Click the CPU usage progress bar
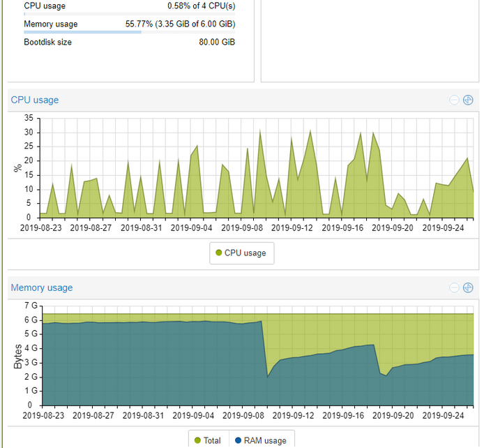This screenshot has width=484, height=448. point(129,14)
